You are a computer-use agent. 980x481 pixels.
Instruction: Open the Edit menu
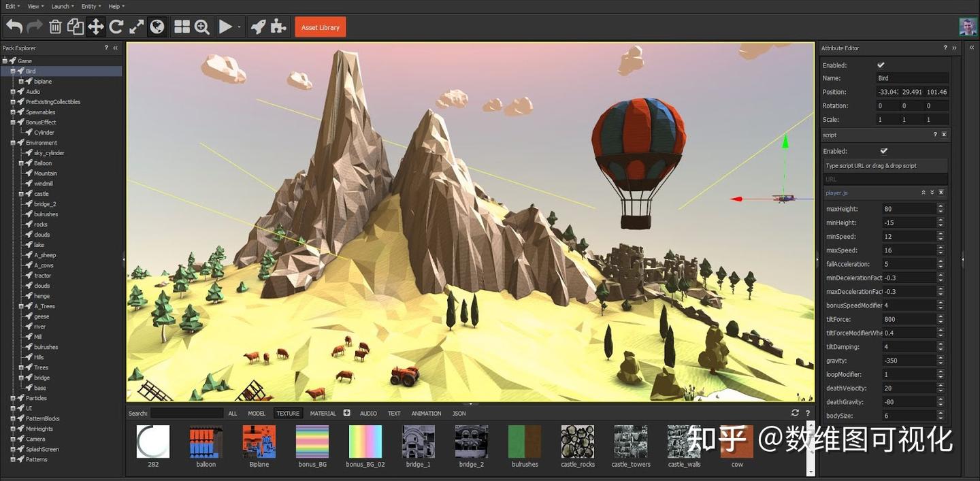pos(10,6)
